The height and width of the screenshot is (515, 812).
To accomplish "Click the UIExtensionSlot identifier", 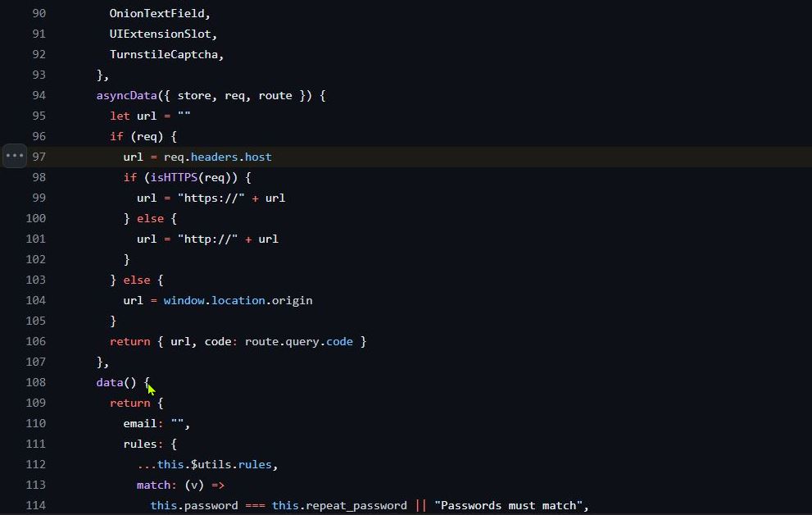I will (160, 34).
